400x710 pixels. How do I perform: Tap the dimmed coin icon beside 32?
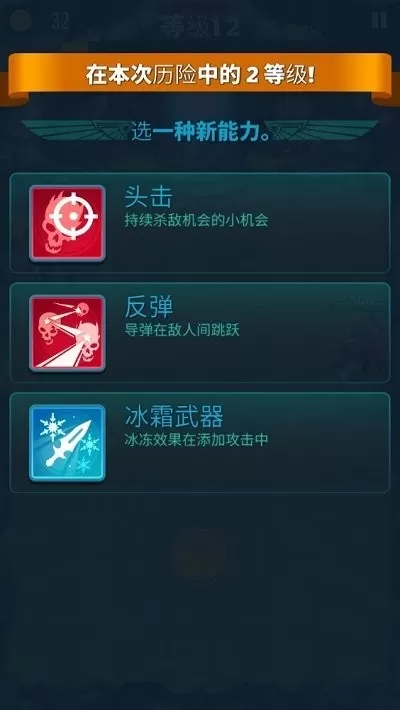21,20
